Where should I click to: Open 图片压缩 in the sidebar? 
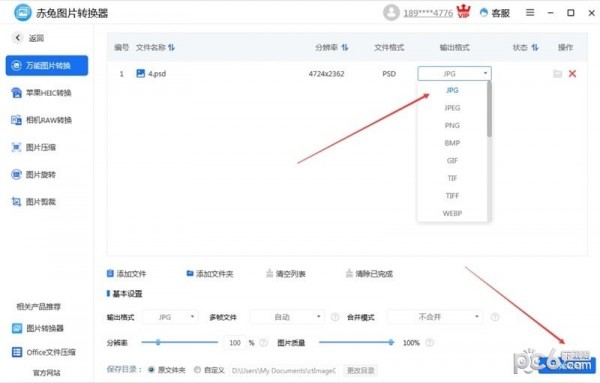[34, 147]
